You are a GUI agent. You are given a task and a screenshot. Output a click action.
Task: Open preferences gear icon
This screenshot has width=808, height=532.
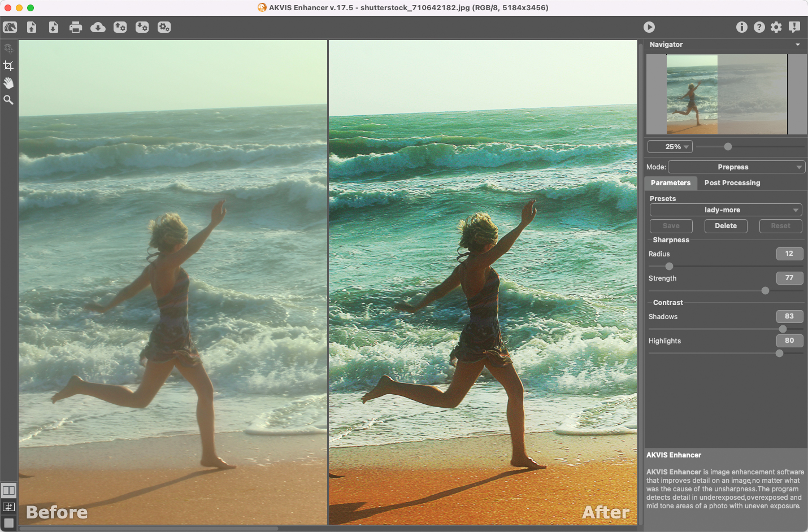click(776, 27)
